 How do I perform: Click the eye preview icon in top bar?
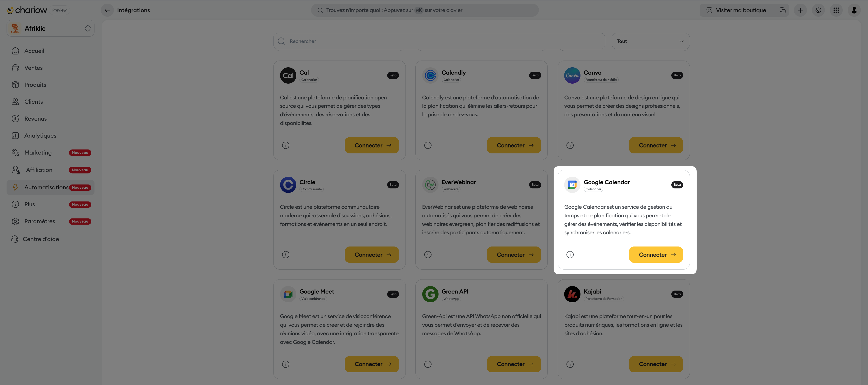click(x=818, y=10)
